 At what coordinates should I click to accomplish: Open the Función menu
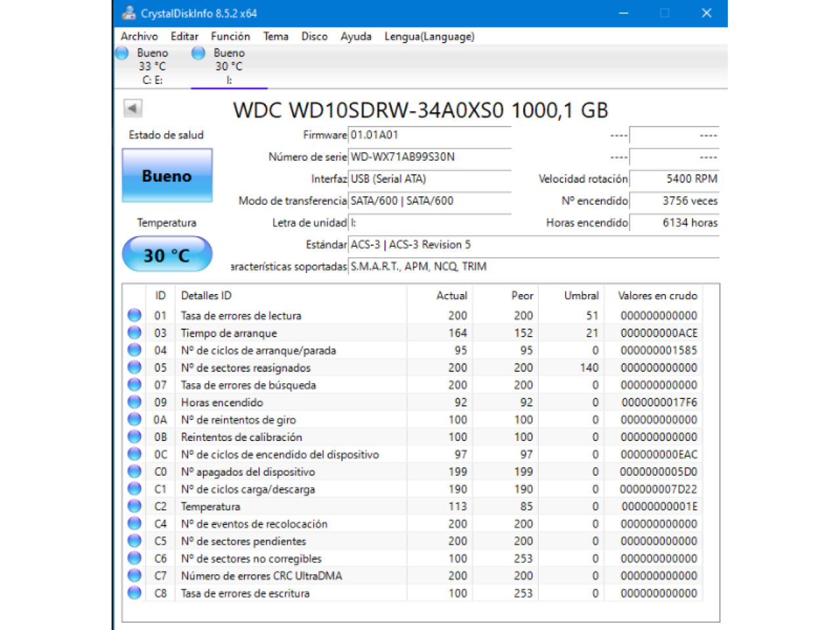click(230, 37)
